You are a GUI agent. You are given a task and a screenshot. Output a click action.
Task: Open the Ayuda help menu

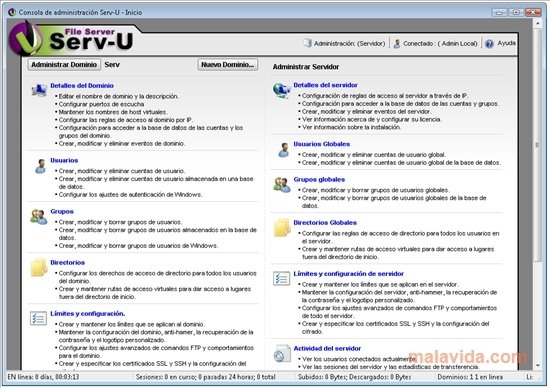(x=507, y=43)
